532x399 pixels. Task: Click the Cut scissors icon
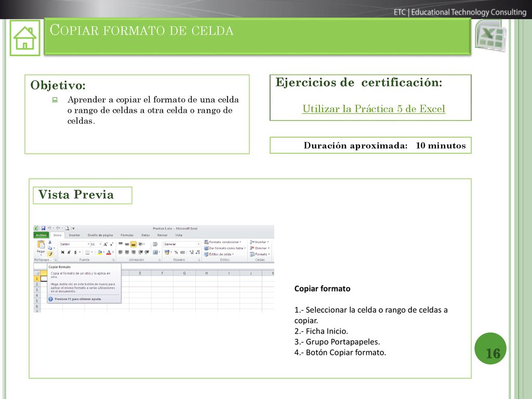tap(50, 242)
